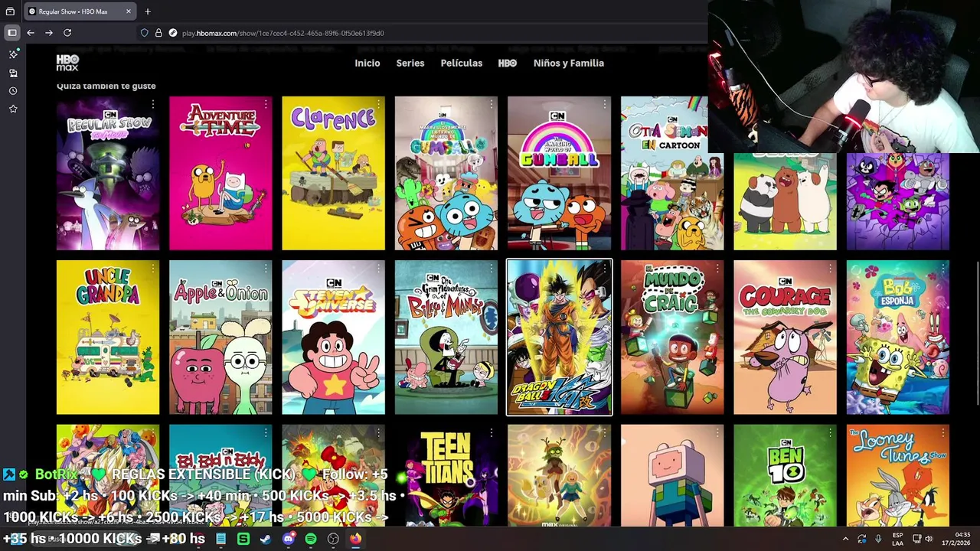980x551 pixels.
Task: Toggle the Firefox sidebar button
Action: click(x=11, y=33)
